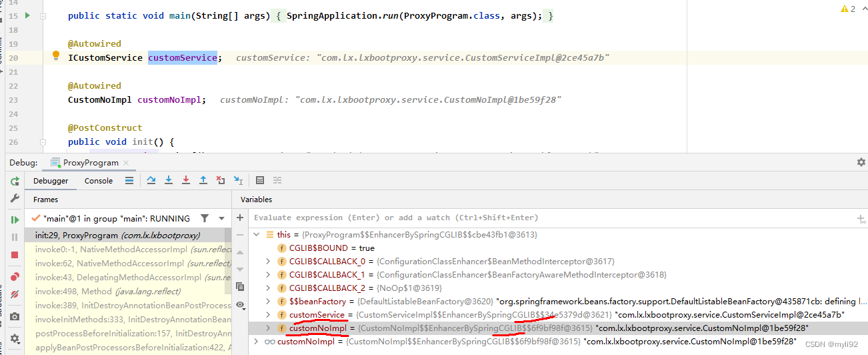Click fold toggle on main method line
868x355 pixels.
[43, 15]
